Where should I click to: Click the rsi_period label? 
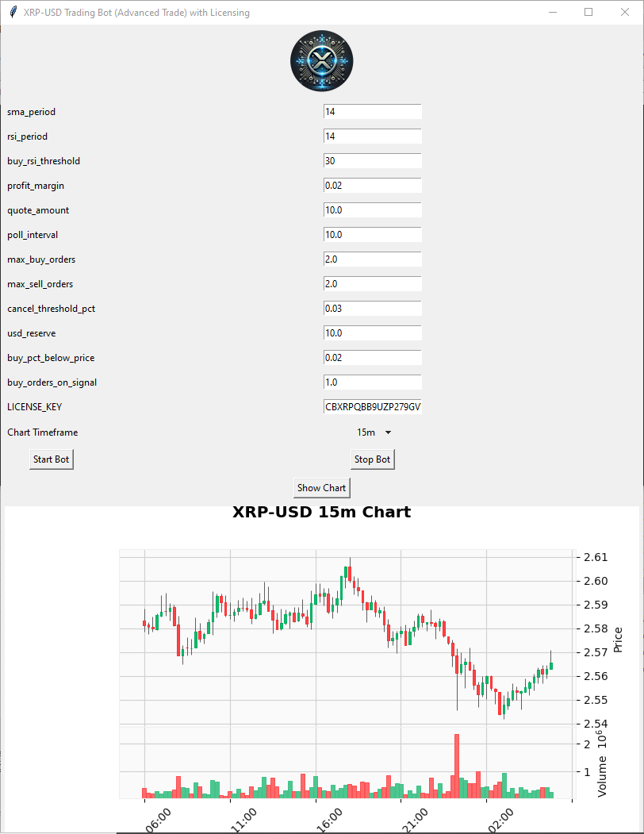28,136
